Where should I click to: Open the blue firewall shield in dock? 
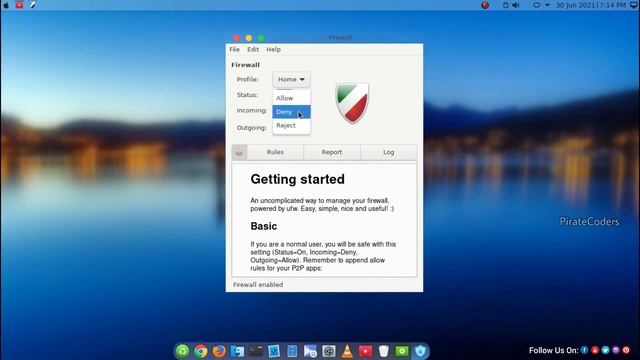420,351
